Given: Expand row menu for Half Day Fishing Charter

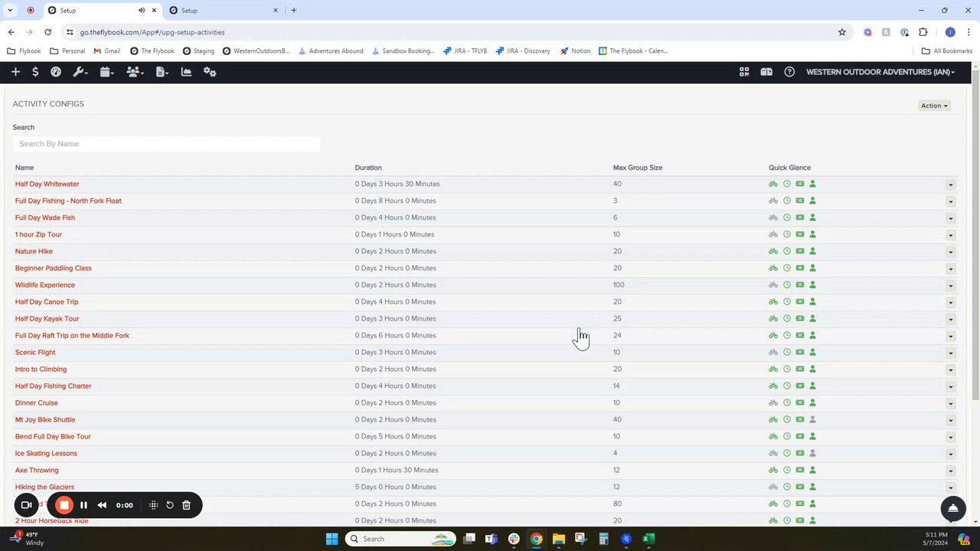Looking at the screenshot, I should pos(950,386).
